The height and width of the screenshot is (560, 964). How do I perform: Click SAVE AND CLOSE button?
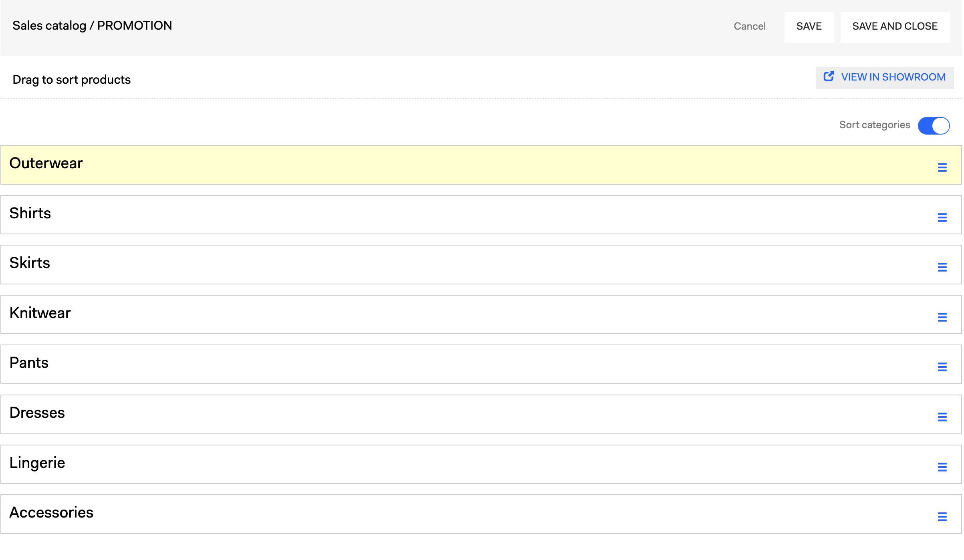(895, 26)
